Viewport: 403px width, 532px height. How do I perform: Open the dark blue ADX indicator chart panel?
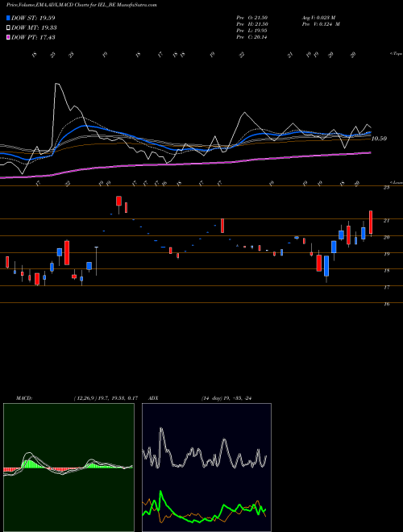click(x=206, y=468)
